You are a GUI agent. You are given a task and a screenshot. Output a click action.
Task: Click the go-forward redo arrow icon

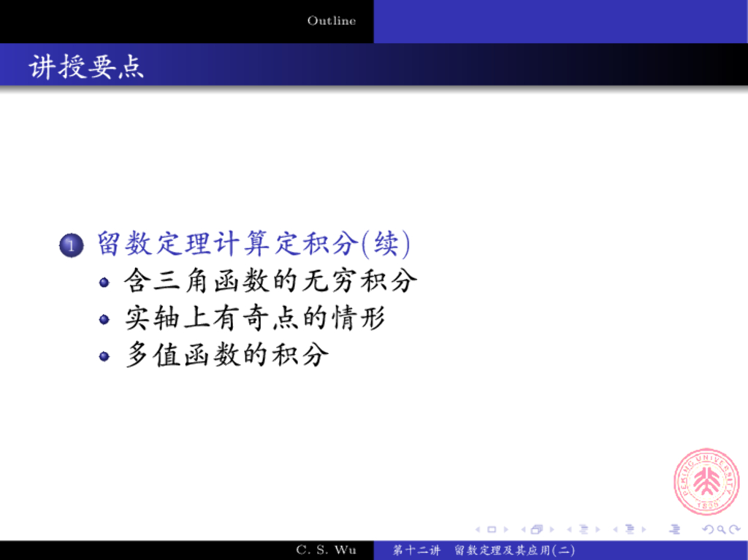tap(734, 529)
